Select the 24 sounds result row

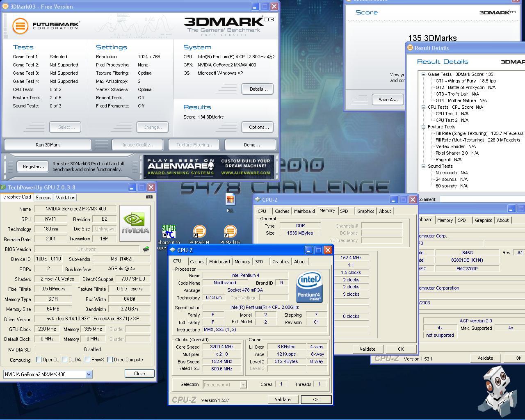pyautogui.click(x=451, y=179)
